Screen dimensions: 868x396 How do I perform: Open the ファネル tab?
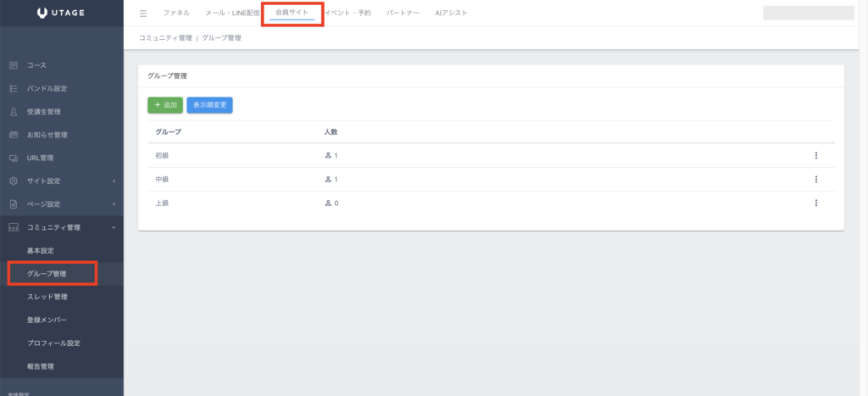(x=176, y=13)
